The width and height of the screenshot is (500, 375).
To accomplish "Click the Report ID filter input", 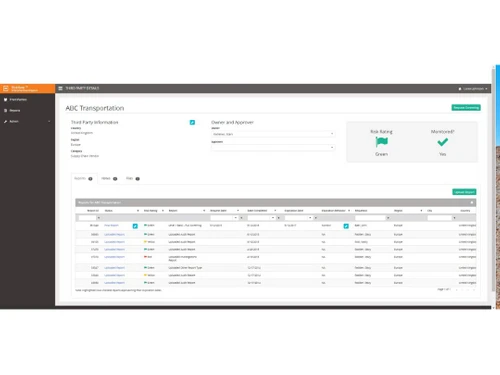I will (x=87, y=218).
